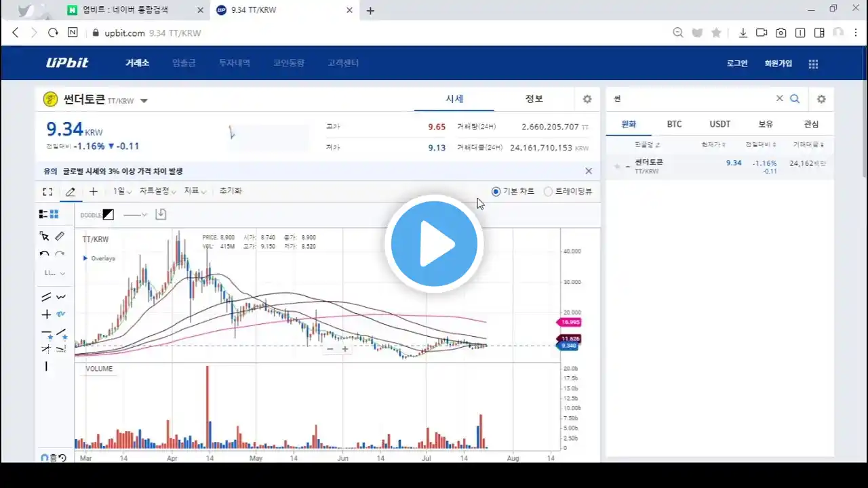The height and width of the screenshot is (488, 868).
Task: Pick the ruler measurement tool
Action: click(x=60, y=236)
